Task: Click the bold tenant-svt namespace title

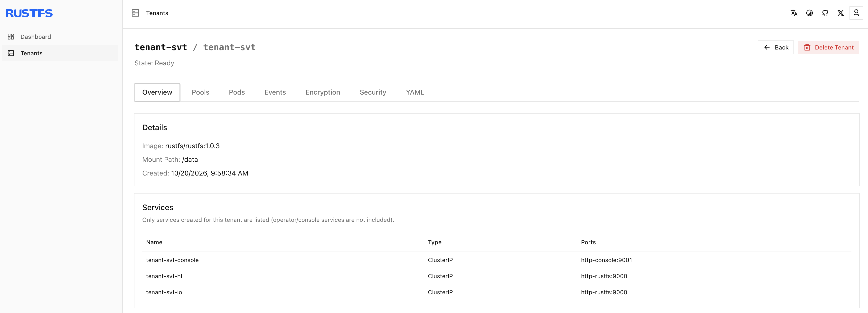Action: (161, 47)
